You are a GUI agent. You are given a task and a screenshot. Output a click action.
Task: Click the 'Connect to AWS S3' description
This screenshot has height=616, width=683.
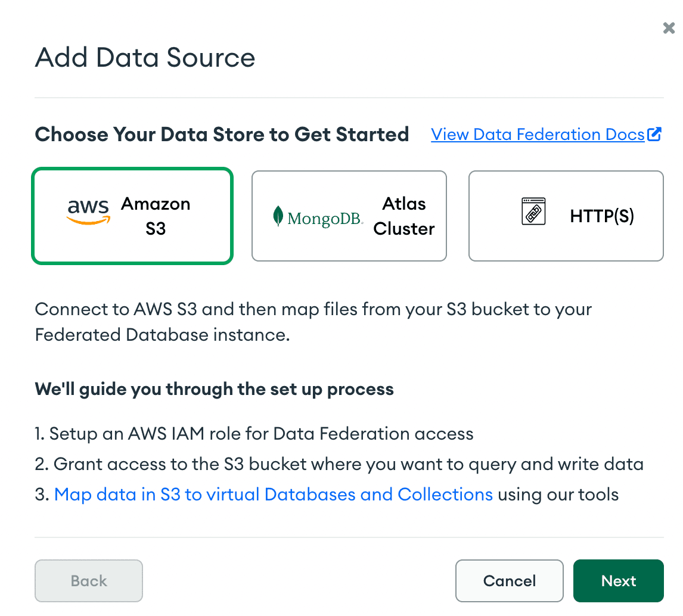tap(313, 322)
